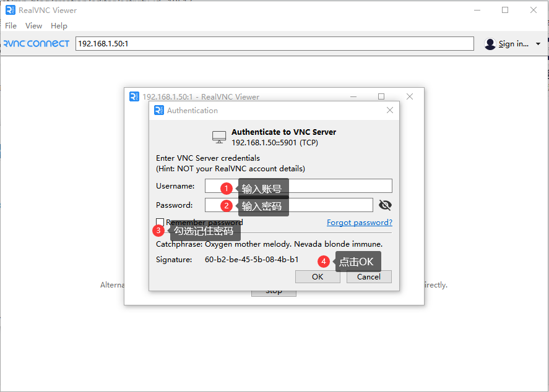Click the computer monitor icon in dialog
The height and width of the screenshot is (392, 549).
click(x=219, y=137)
